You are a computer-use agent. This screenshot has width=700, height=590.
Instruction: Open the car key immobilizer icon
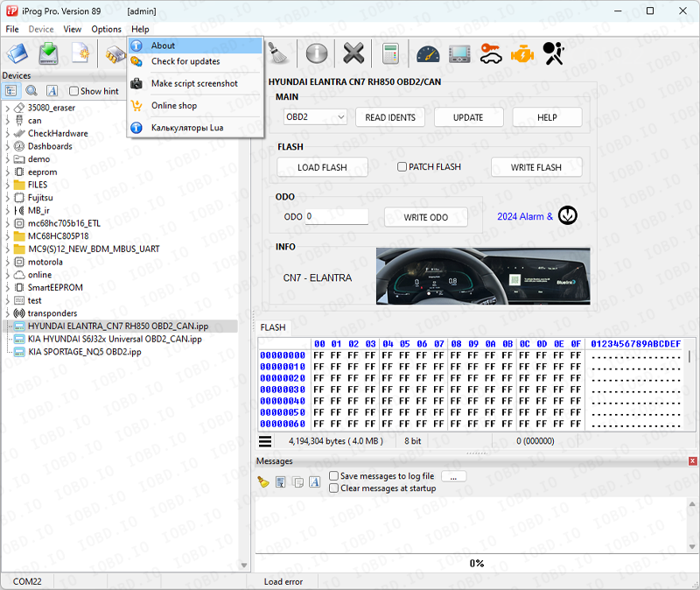(x=491, y=53)
